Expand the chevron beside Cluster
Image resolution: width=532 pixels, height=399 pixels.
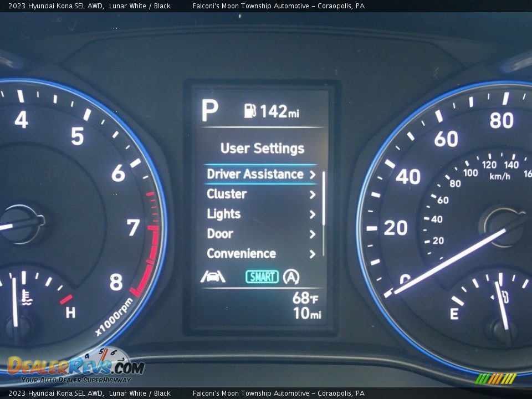coord(313,195)
